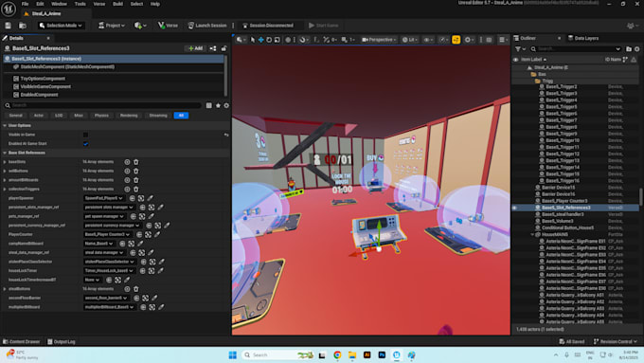Image resolution: width=644 pixels, height=363 pixels.
Task: Switch to Data Layers tab
Action: (x=583, y=38)
